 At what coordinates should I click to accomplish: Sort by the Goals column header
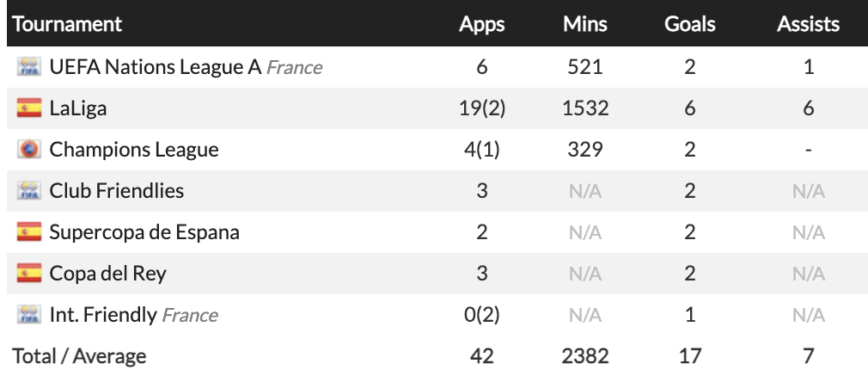click(689, 24)
